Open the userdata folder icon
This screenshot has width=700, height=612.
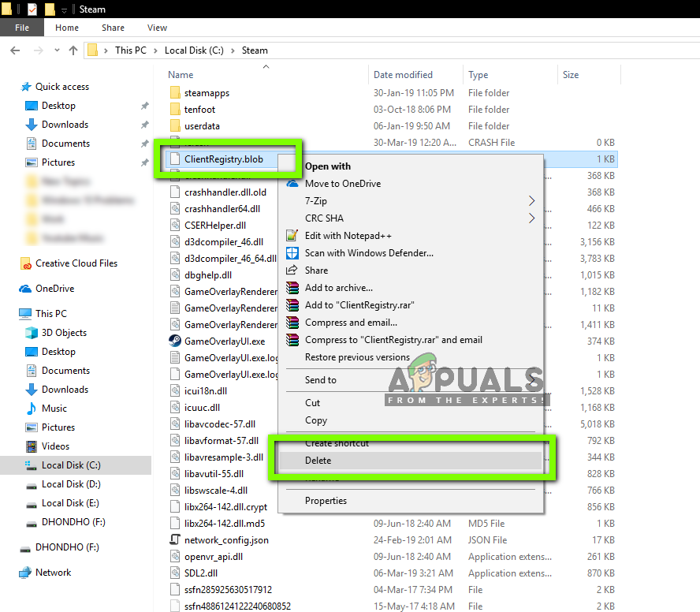point(176,126)
